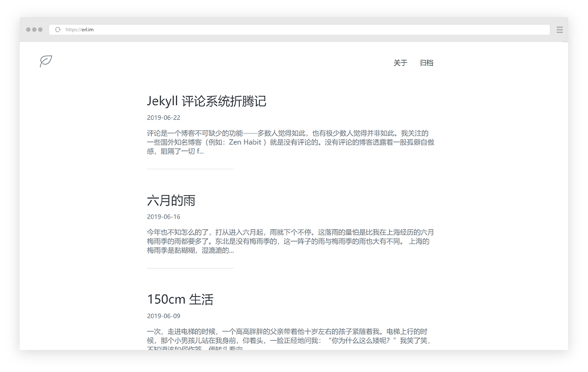Click the reload icon in address bar
This screenshot has height=372, width=588.
pos(58,29)
